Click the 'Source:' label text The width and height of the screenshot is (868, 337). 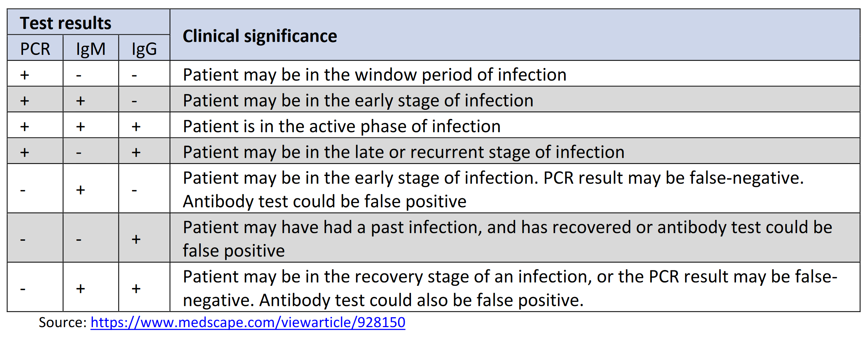[x=63, y=323]
